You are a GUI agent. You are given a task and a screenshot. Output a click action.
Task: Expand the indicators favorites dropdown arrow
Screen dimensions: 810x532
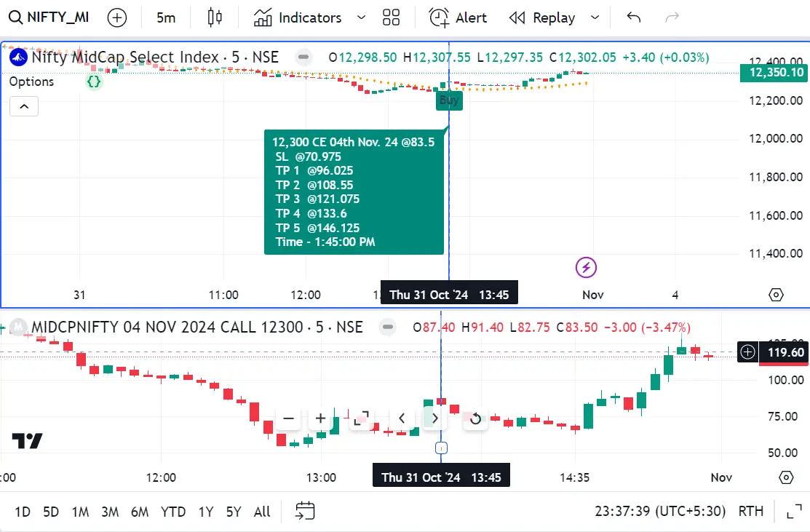click(x=362, y=18)
